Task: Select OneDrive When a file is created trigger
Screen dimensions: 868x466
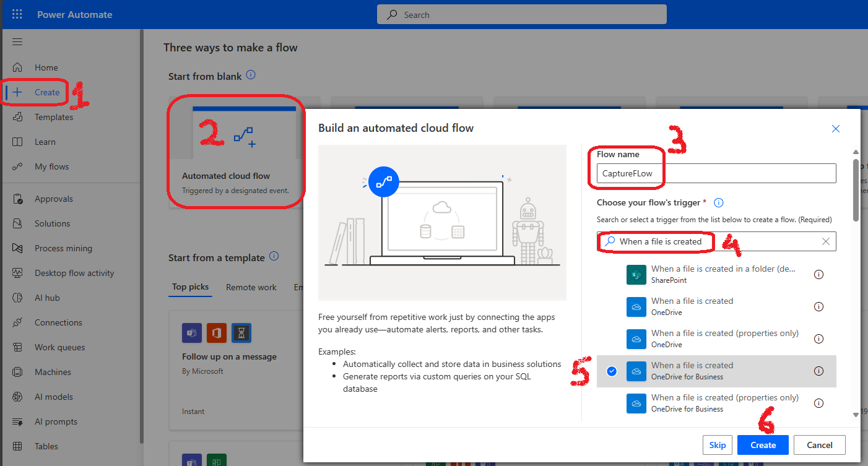Action: [x=716, y=306]
